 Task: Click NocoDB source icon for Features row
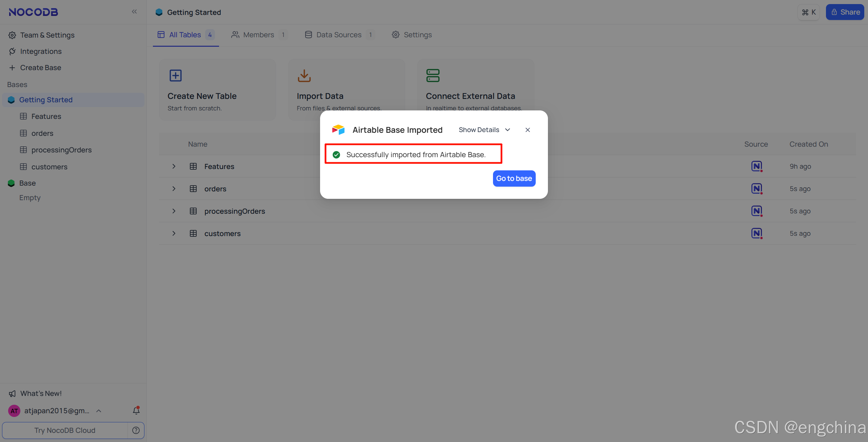(x=756, y=166)
